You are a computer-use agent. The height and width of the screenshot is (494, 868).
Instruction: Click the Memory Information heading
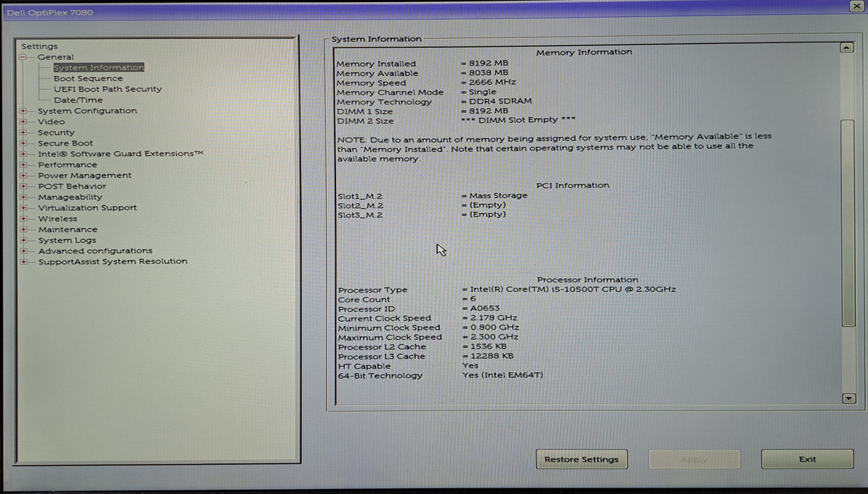(x=584, y=52)
